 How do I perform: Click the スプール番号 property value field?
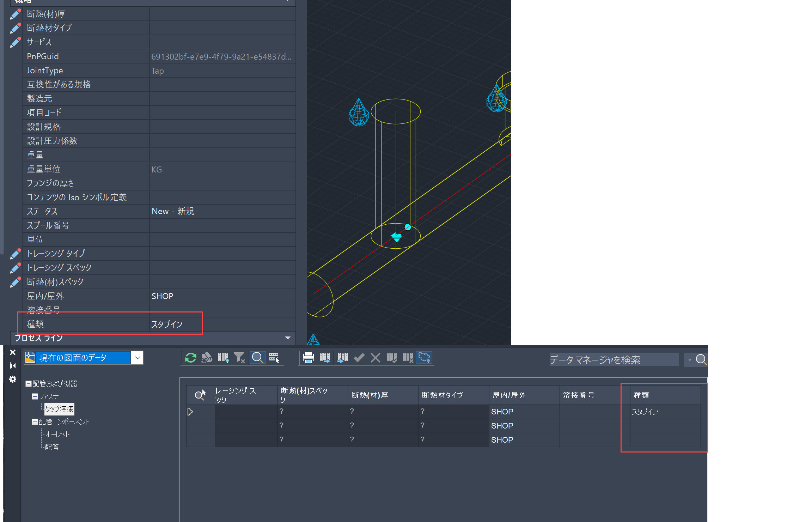(x=222, y=225)
